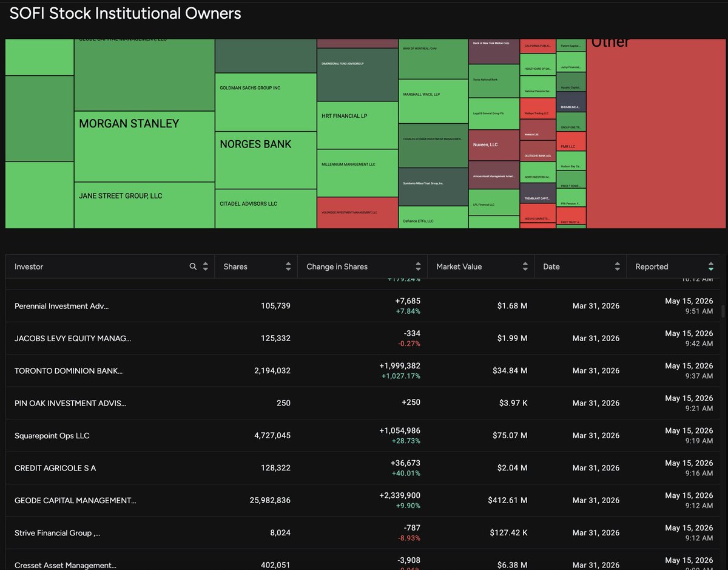Viewport: 728px width, 570px height.
Task: Select the VOLORIDGE INVESTMENT MANAGEMENT tile
Action: pos(357,213)
